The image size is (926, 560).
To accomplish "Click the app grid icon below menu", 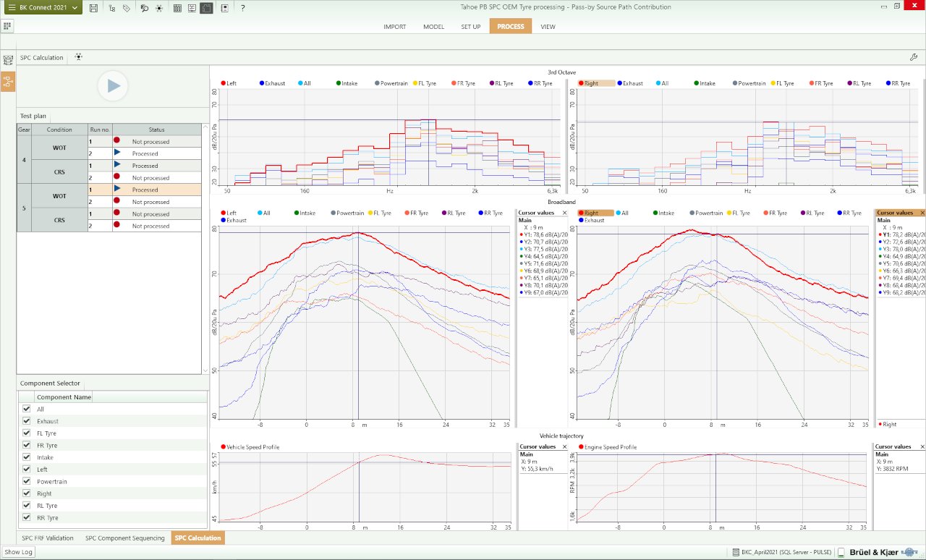I will [7, 26].
